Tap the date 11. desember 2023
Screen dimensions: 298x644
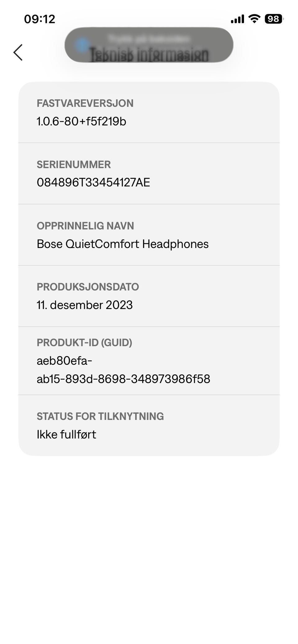pyautogui.click(x=85, y=305)
